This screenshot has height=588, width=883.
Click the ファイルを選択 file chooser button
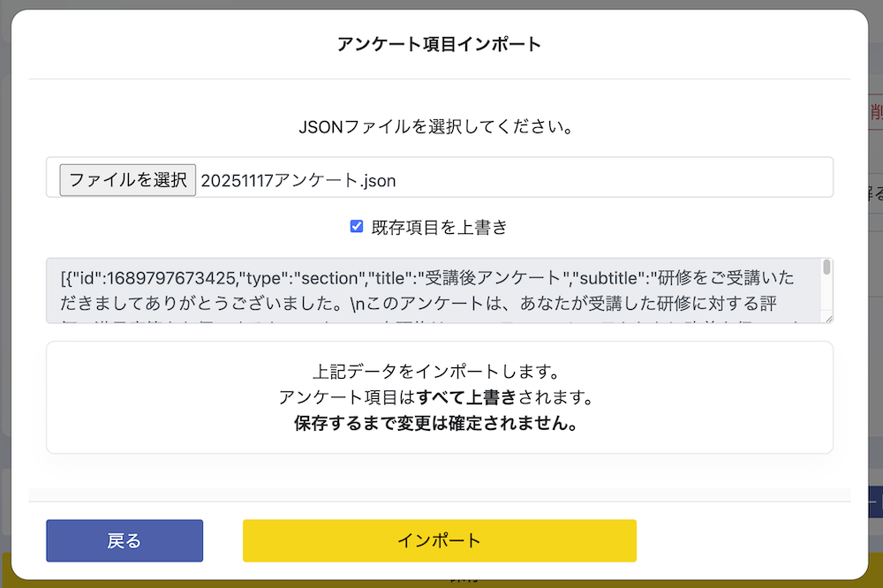(x=127, y=179)
